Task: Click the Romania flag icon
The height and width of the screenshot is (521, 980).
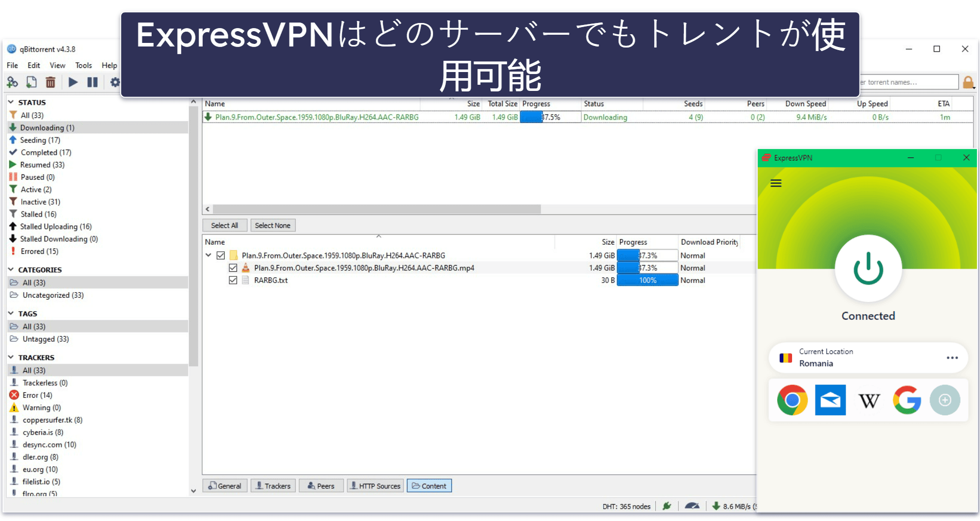Action: point(785,358)
